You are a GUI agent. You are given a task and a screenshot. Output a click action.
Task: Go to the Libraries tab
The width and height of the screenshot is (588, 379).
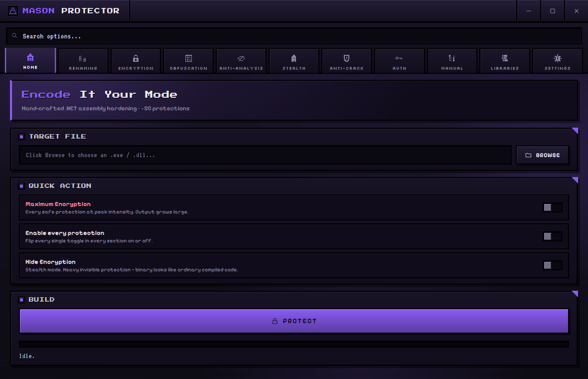pos(505,60)
